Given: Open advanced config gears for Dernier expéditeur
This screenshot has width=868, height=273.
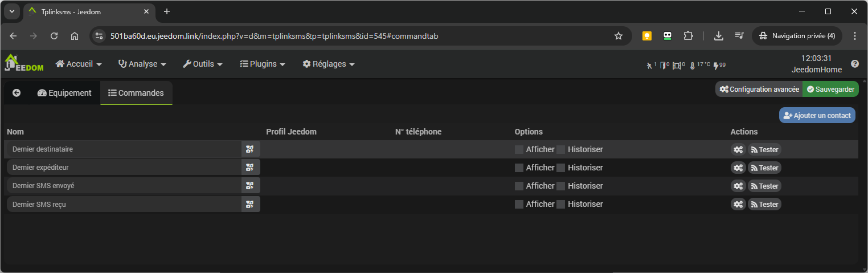Looking at the screenshot, I should pyautogui.click(x=738, y=168).
